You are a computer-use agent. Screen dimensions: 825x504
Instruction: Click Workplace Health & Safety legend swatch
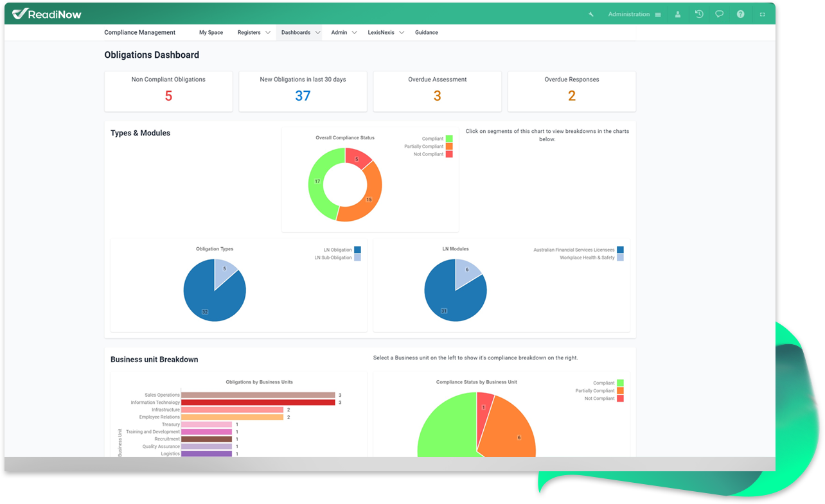click(x=620, y=257)
